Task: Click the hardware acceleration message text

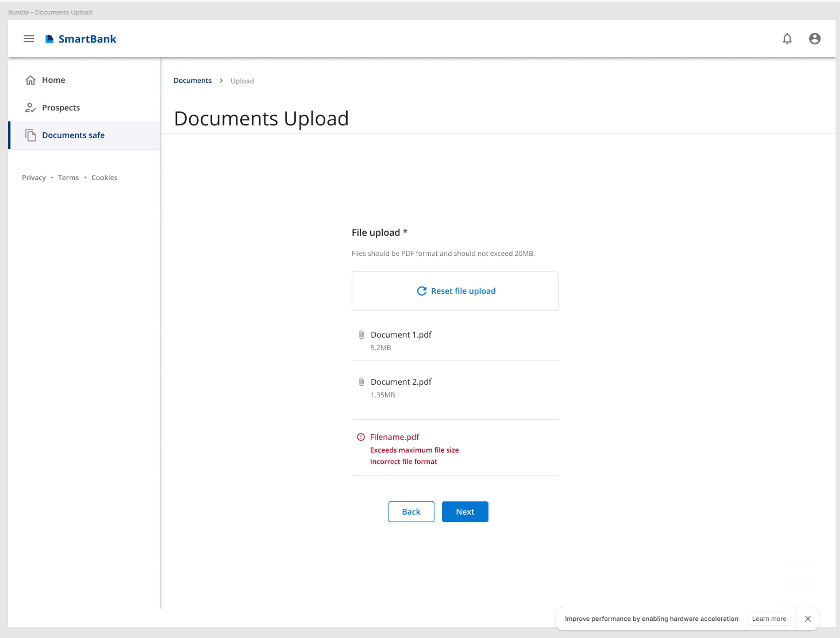Action: click(651, 619)
